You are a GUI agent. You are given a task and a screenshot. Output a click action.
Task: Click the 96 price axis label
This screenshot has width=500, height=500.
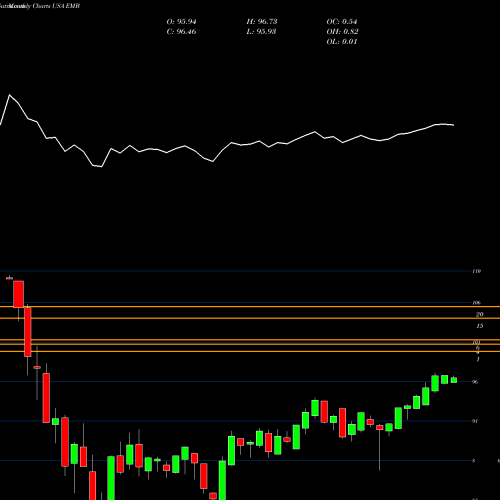(475, 382)
